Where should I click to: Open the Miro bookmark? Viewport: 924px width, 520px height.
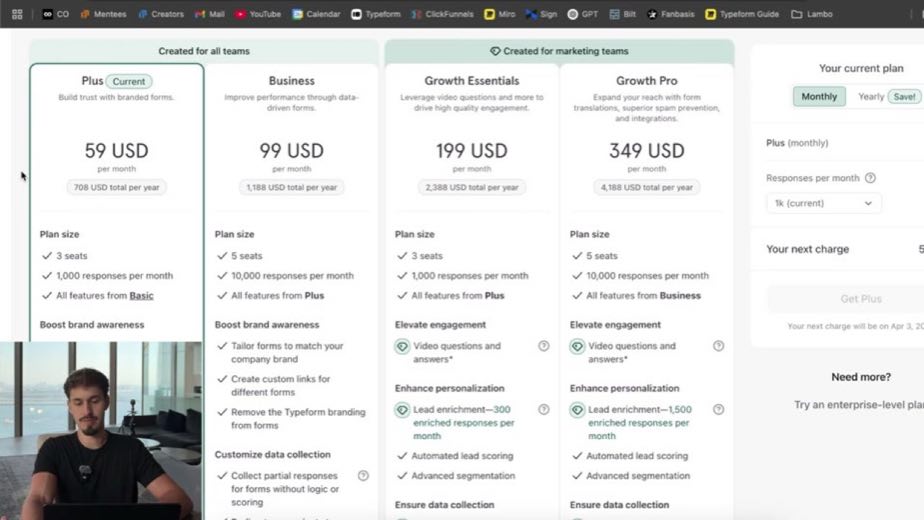tap(500, 14)
